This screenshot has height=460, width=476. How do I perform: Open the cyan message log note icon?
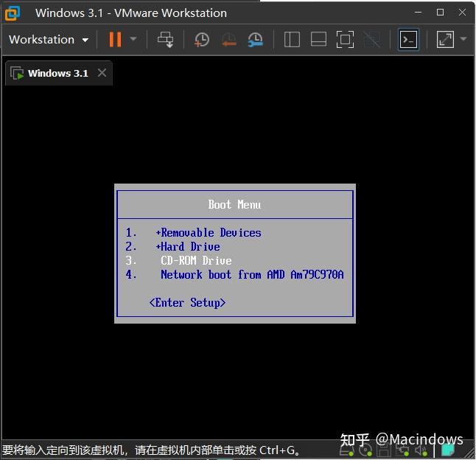447,450
